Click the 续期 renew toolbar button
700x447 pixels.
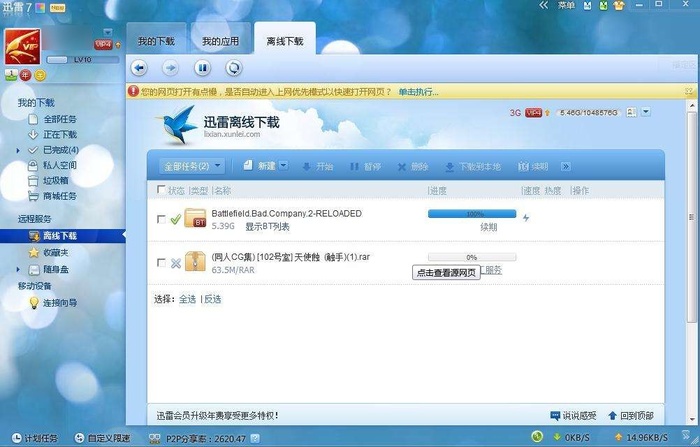click(x=533, y=167)
